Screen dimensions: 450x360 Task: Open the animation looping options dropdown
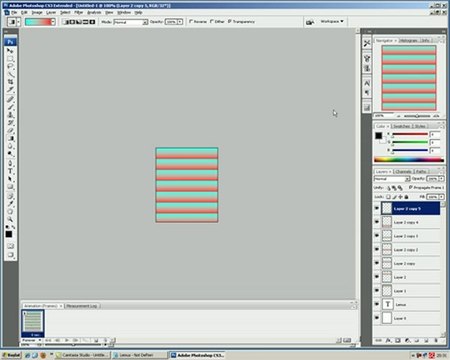(x=32, y=340)
